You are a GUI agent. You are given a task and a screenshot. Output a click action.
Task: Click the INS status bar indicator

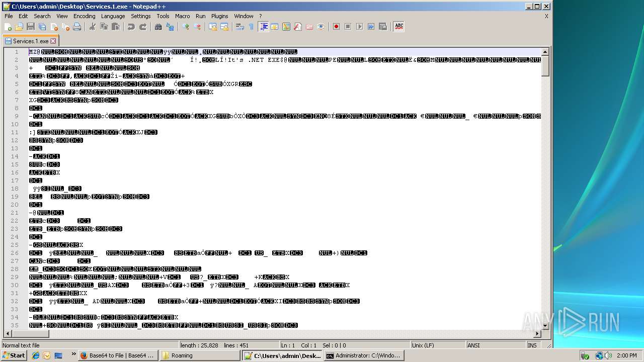pyautogui.click(x=532, y=345)
